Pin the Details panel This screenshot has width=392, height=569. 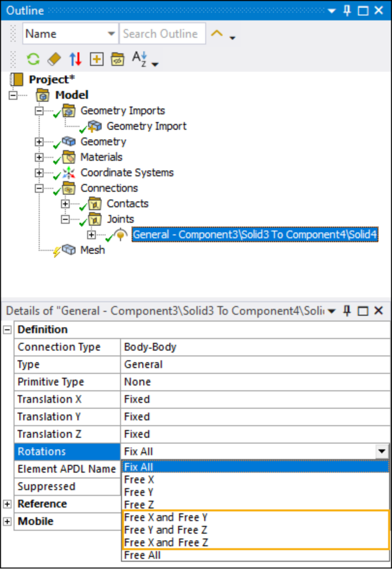pos(347,311)
